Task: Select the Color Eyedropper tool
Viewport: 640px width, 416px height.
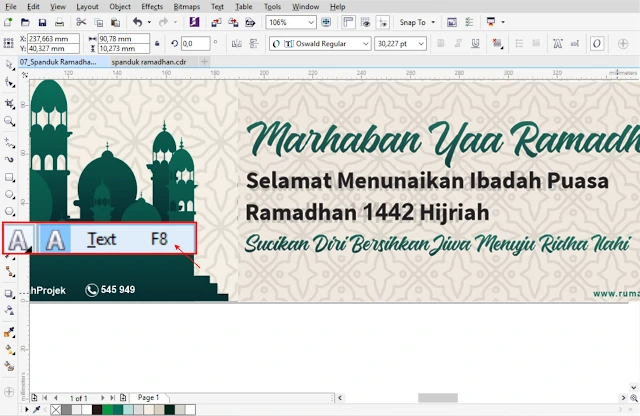Action: [x=9, y=332]
